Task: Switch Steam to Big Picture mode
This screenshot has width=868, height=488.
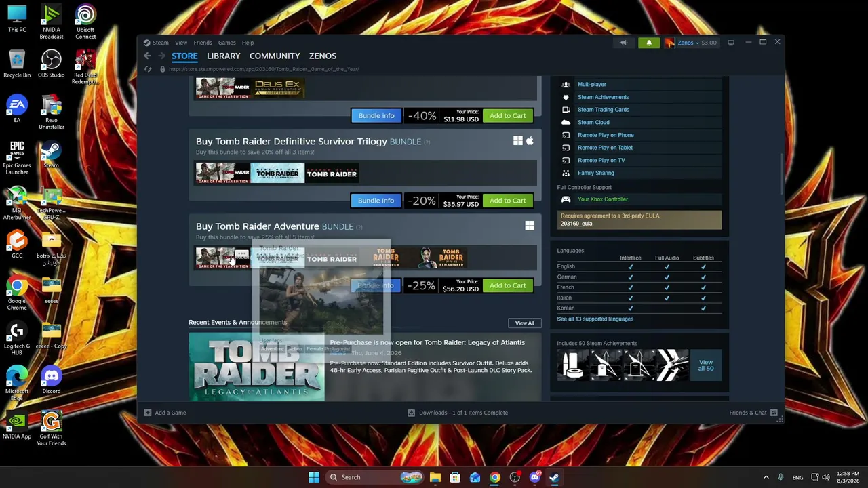Action: (731, 43)
